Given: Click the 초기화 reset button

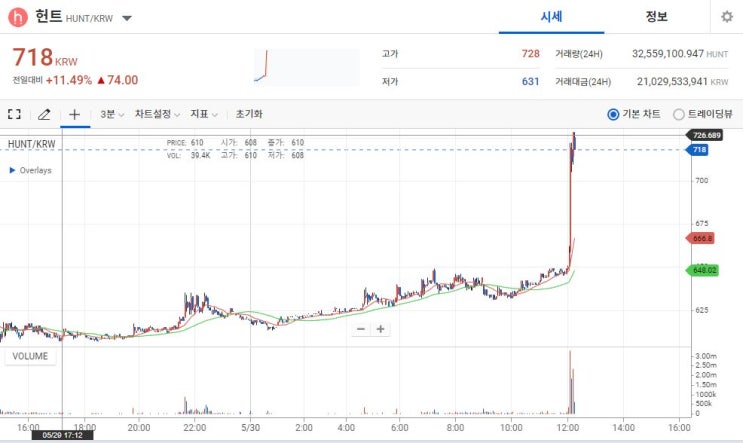Looking at the screenshot, I should click(249, 114).
